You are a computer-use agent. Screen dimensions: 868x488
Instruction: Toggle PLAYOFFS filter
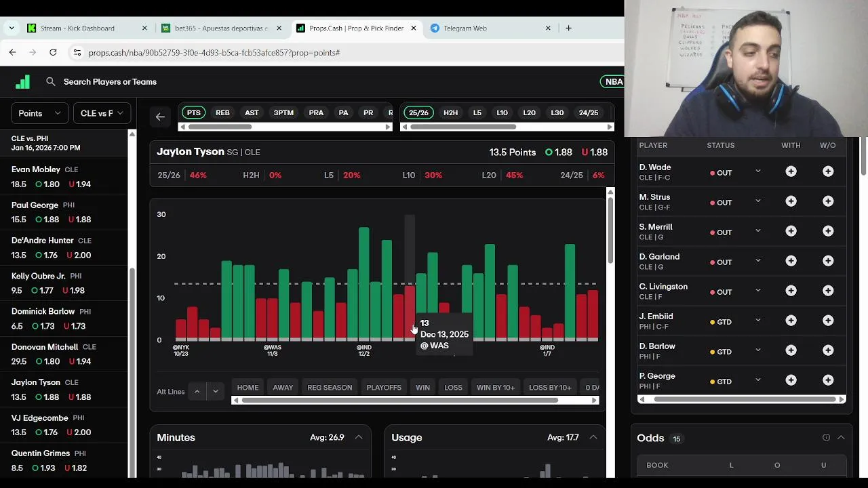tap(384, 388)
